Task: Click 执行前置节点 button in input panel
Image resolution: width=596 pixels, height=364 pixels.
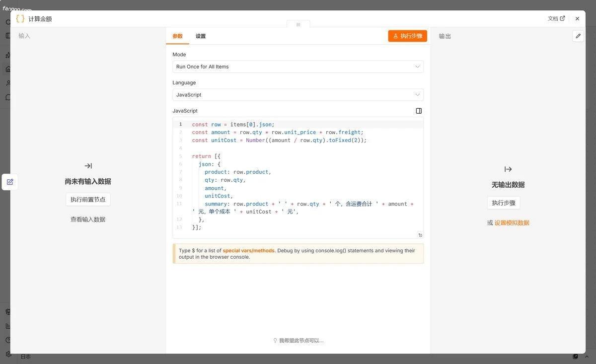Action: point(88,200)
